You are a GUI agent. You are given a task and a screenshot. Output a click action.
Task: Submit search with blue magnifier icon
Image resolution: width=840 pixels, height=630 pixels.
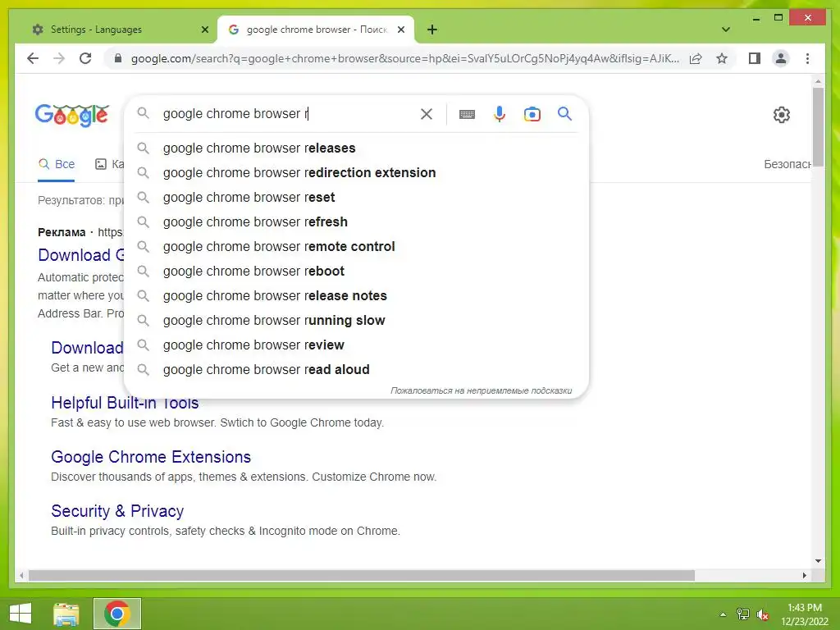564,113
